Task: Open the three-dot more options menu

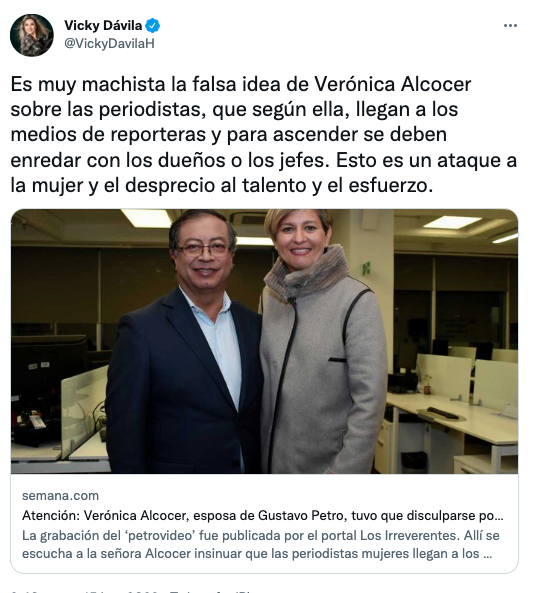Action: pyautogui.click(x=510, y=26)
